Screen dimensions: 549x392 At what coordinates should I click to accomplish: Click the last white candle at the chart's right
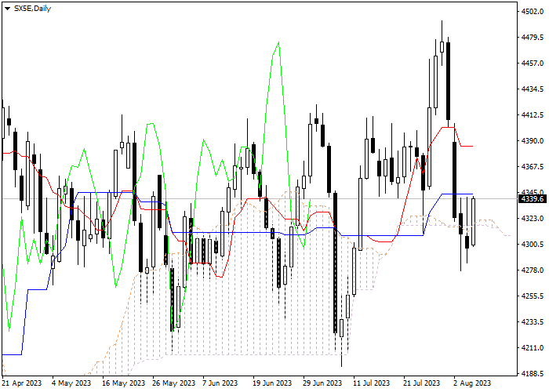474,222
